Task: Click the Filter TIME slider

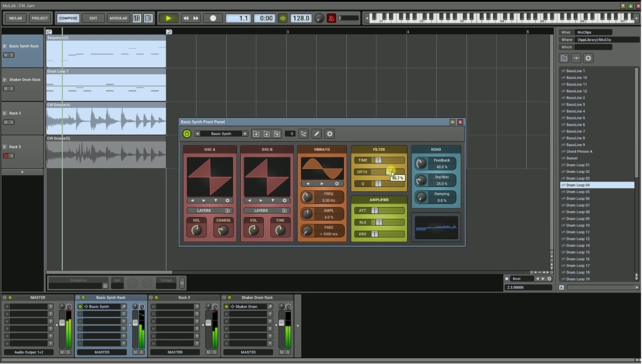Action: tap(379, 160)
